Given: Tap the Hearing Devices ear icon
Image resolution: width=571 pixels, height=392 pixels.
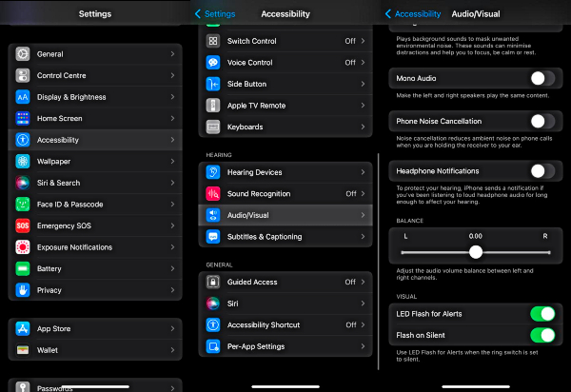Looking at the screenshot, I should click(213, 172).
